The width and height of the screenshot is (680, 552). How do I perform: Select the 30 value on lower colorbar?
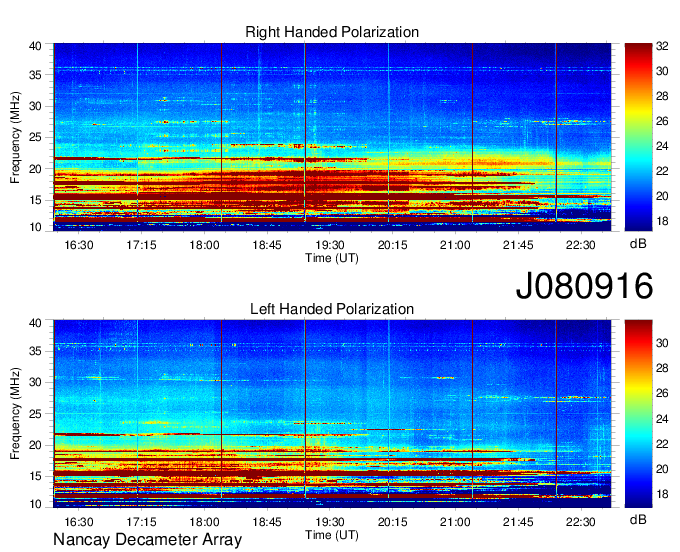pos(662,343)
